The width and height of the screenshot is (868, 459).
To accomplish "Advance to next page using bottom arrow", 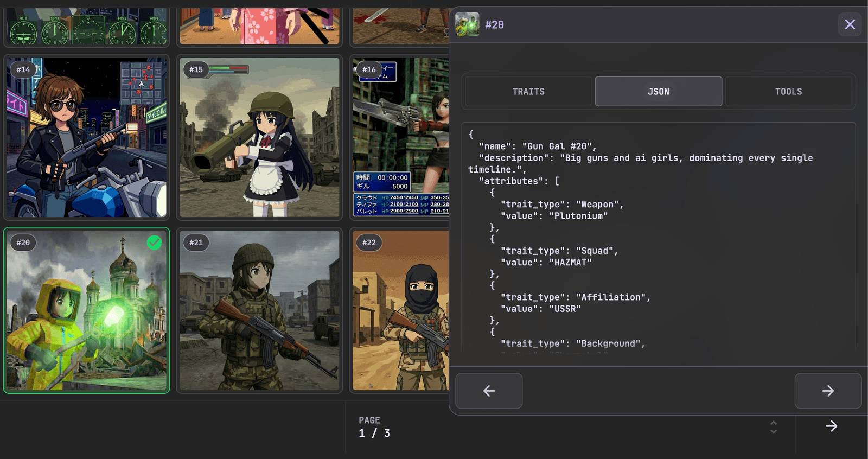I will tap(831, 426).
